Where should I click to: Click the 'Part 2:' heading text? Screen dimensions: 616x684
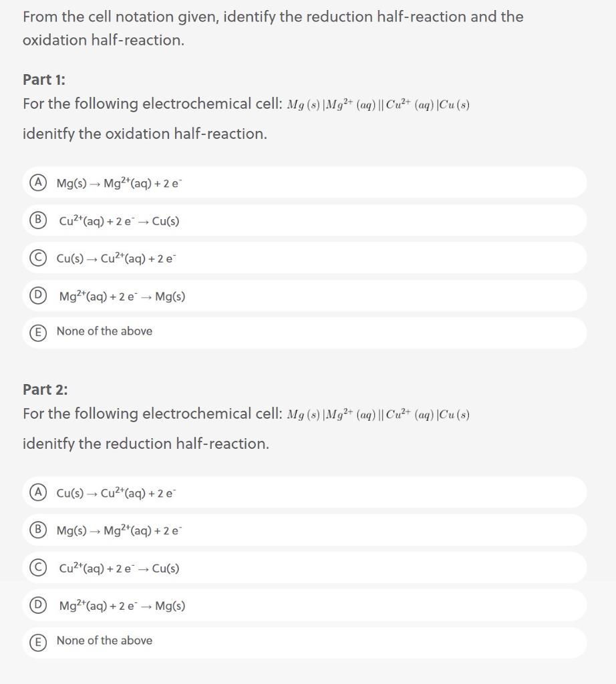point(43,389)
